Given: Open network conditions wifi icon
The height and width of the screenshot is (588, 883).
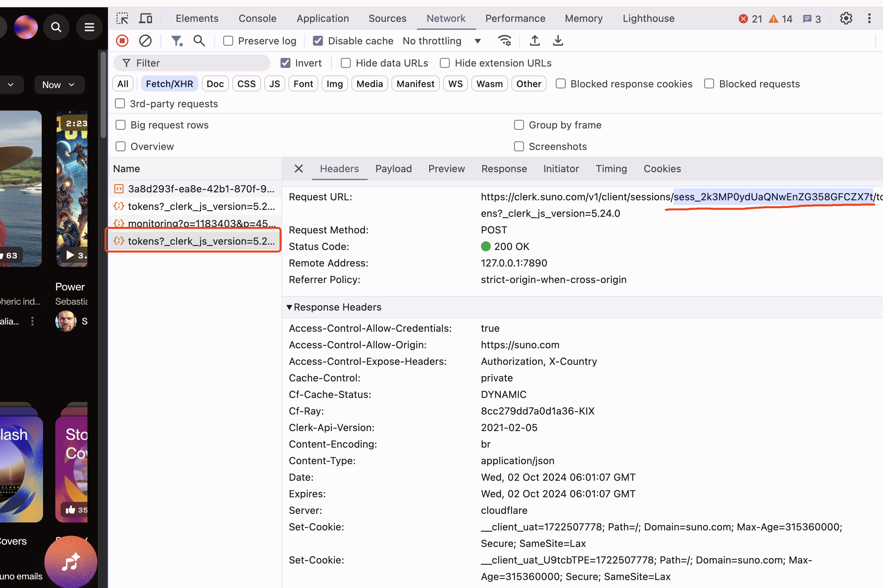Looking at the screenshot, I should pos(504,40).
